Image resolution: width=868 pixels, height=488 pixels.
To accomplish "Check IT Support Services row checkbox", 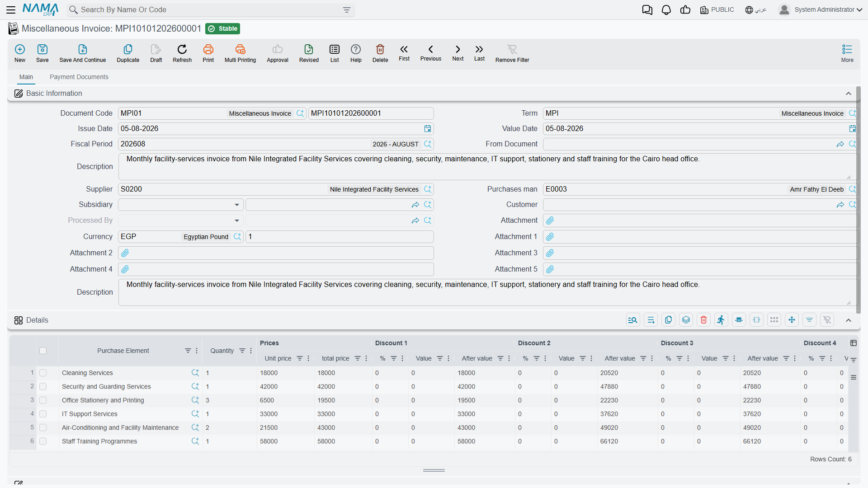I will coord(43,414).
